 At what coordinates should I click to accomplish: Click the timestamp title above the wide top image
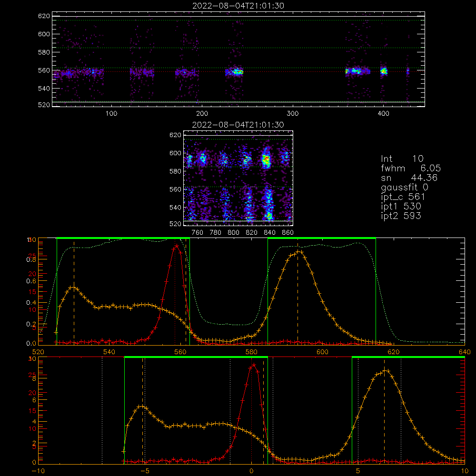(x=238, y=6)
